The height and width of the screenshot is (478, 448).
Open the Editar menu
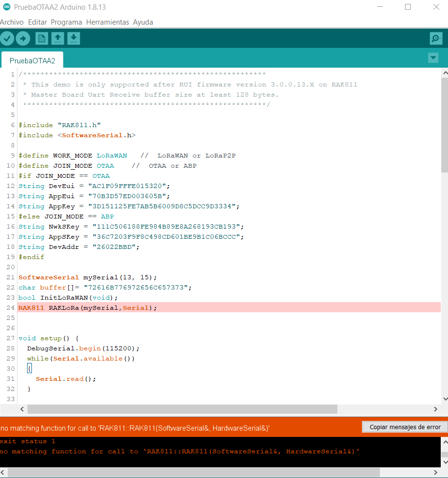coord(37,22)
